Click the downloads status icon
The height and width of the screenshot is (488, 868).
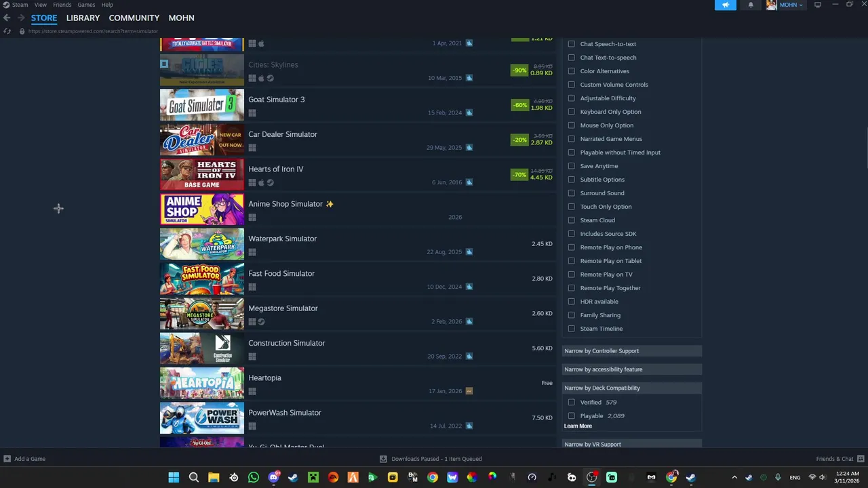[383, 459]
